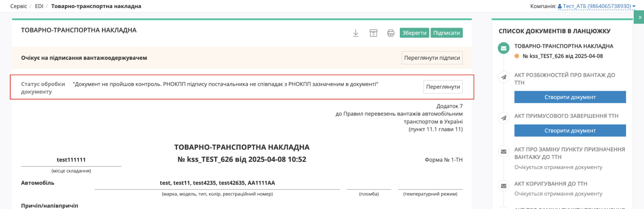Open Товарно-транспортна накладна in chain list

(563, 46)
